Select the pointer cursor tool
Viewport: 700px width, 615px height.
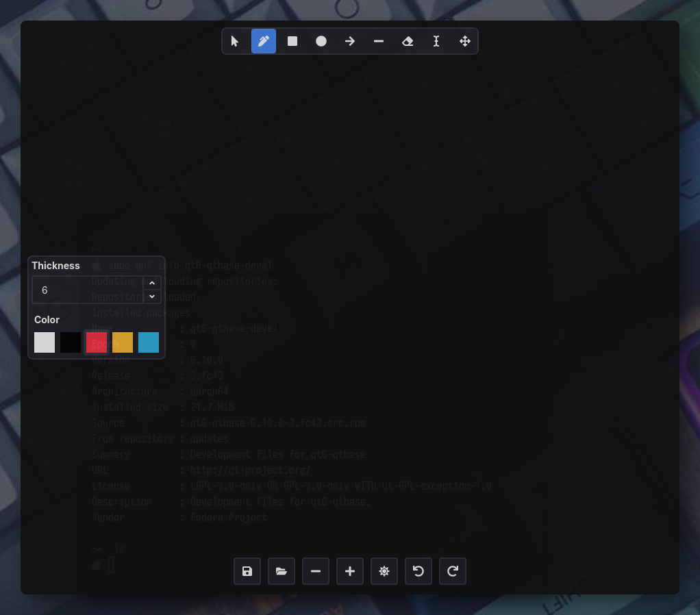[235, 41]
